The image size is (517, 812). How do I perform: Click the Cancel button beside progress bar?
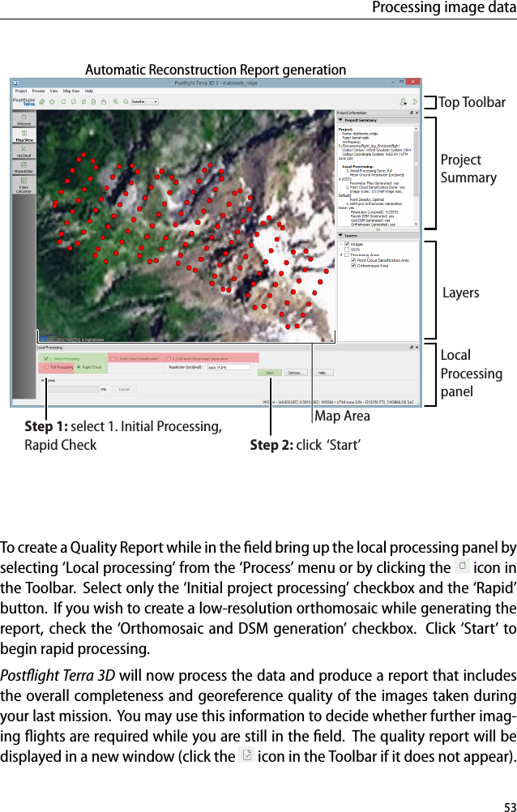(x=124, y=389)
